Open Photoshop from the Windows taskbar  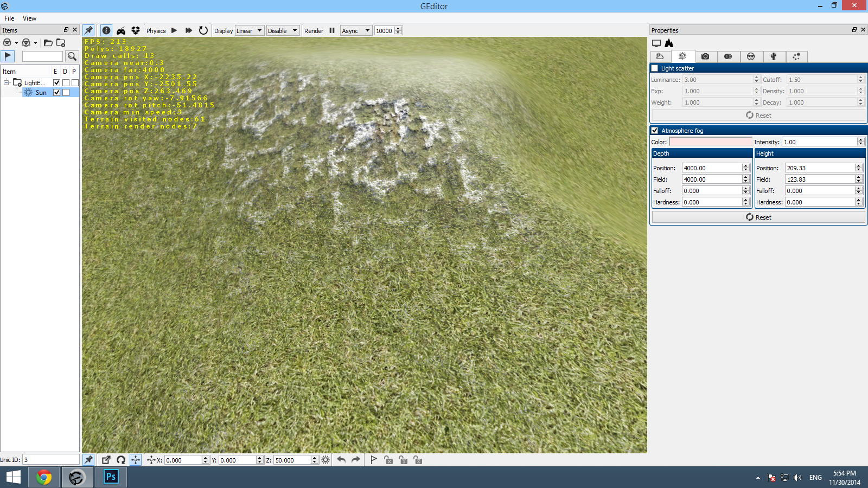(x=111, y=477)
